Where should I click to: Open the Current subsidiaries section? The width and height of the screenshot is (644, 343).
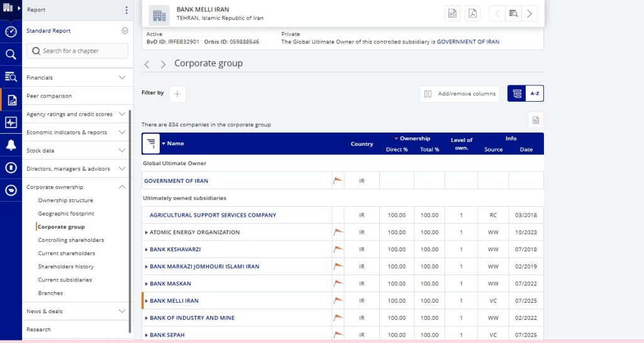coord(65,280)
